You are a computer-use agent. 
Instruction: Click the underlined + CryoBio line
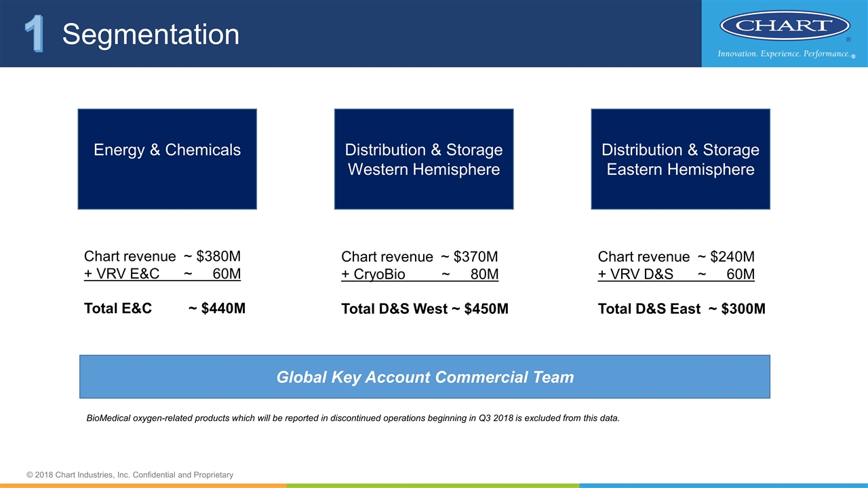click(420, 274)
